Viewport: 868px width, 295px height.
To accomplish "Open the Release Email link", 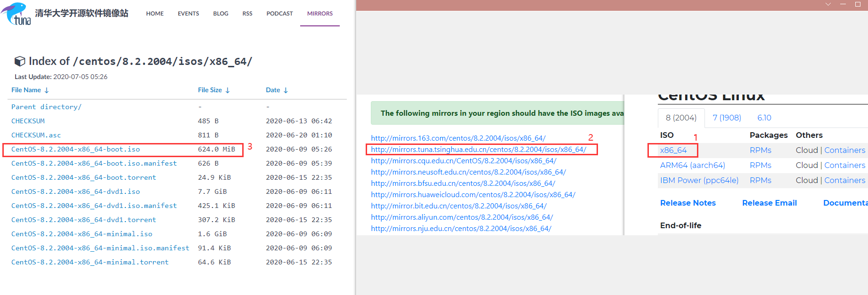I will click(x=770, y=203).
